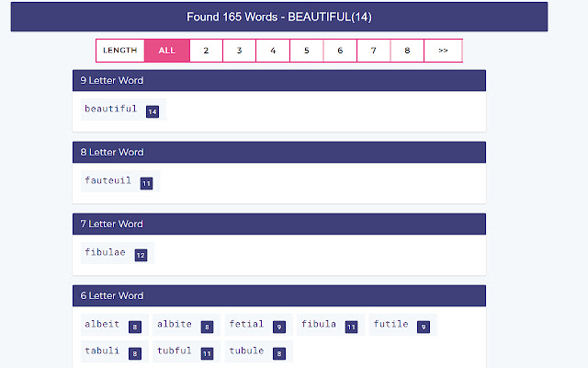Open the word 'tubful'
Viewport: 588px width, 368px height.
click(175, 351)
